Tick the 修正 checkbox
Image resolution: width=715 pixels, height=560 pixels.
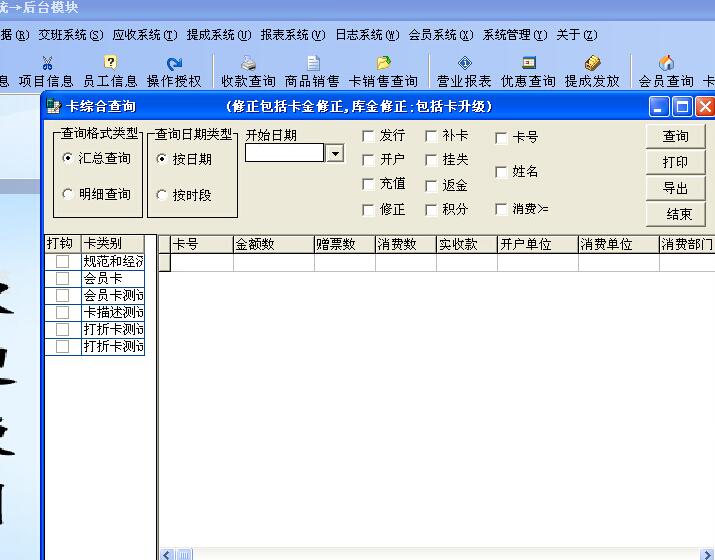click(368, 210)
